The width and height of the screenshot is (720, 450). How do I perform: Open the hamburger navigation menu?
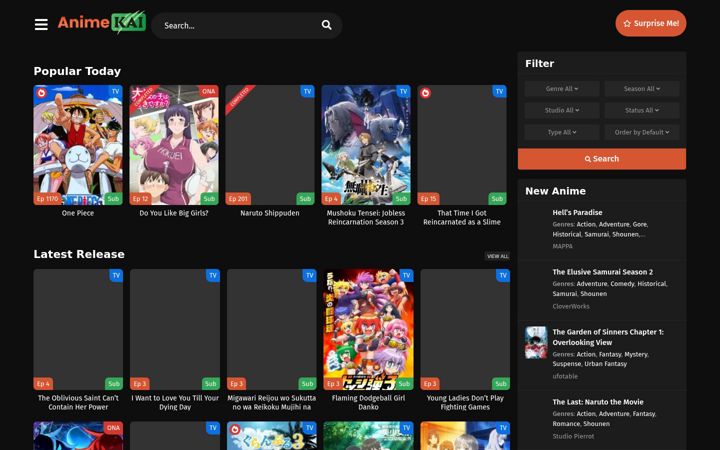[41, 24]
